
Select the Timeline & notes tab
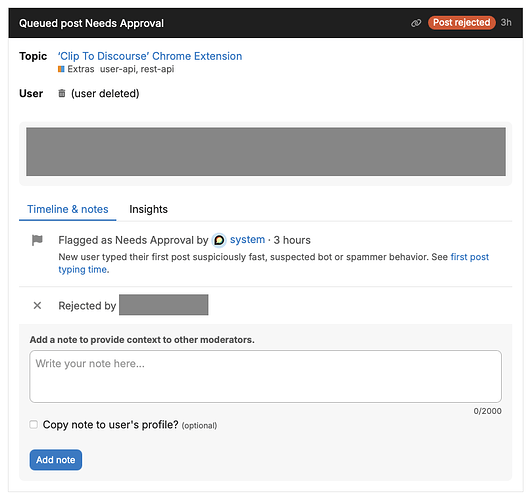click(68, 209)
